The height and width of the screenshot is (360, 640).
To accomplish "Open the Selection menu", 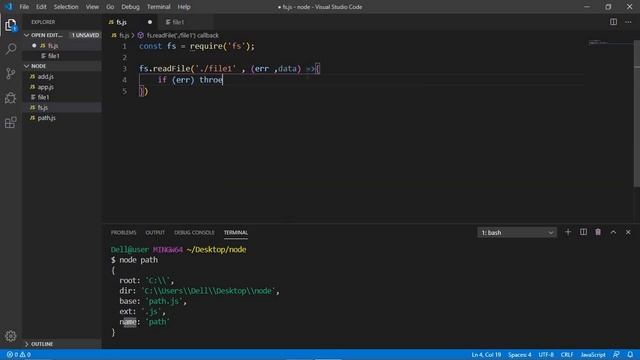I will click(66, 7).
